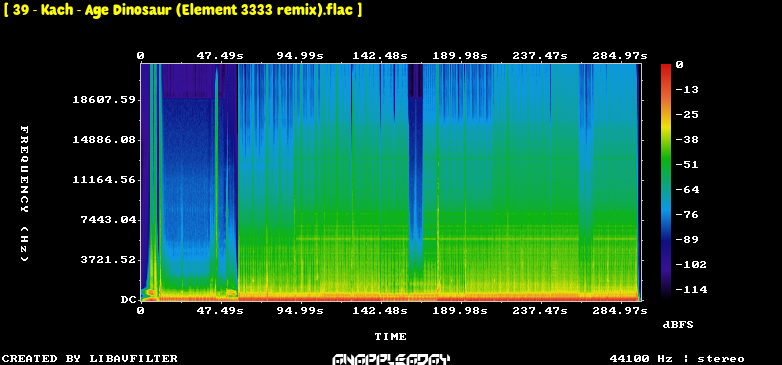Screen dimensions: 782x365
Task: Click the 47.49s marker on top time axis
Action: [220, 56]
